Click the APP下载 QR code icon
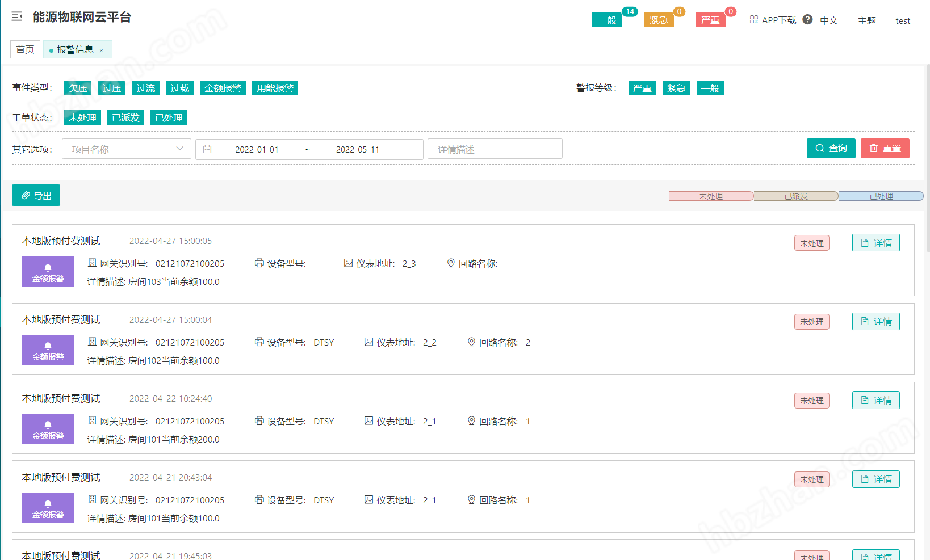 click(753, 19)
